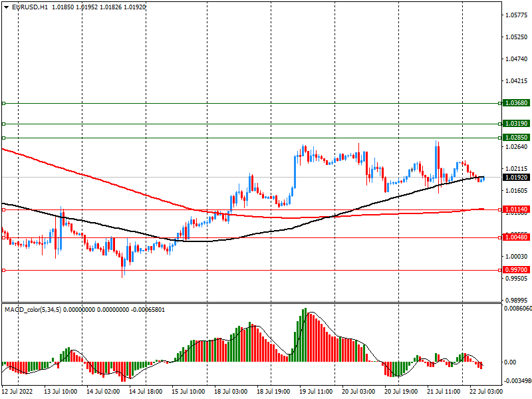Select the 1.00480 red price tag

click(516, 237)
